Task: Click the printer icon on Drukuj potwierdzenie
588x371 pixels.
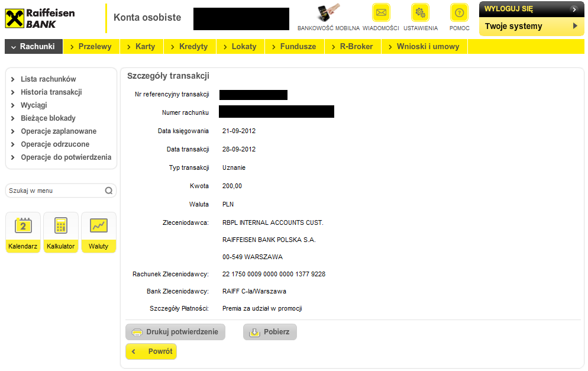Action: click(137, 332)
